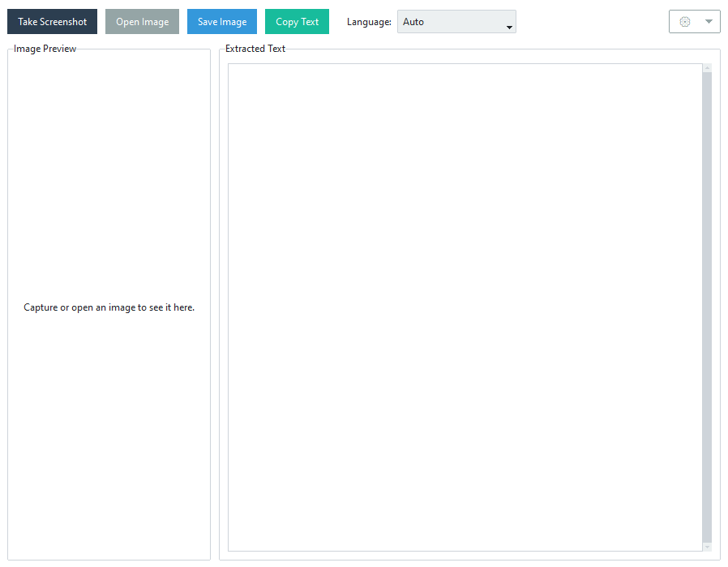Click the 'Capture or open an image' placeholder text
The image size is (728, 567).
point(109,307)
